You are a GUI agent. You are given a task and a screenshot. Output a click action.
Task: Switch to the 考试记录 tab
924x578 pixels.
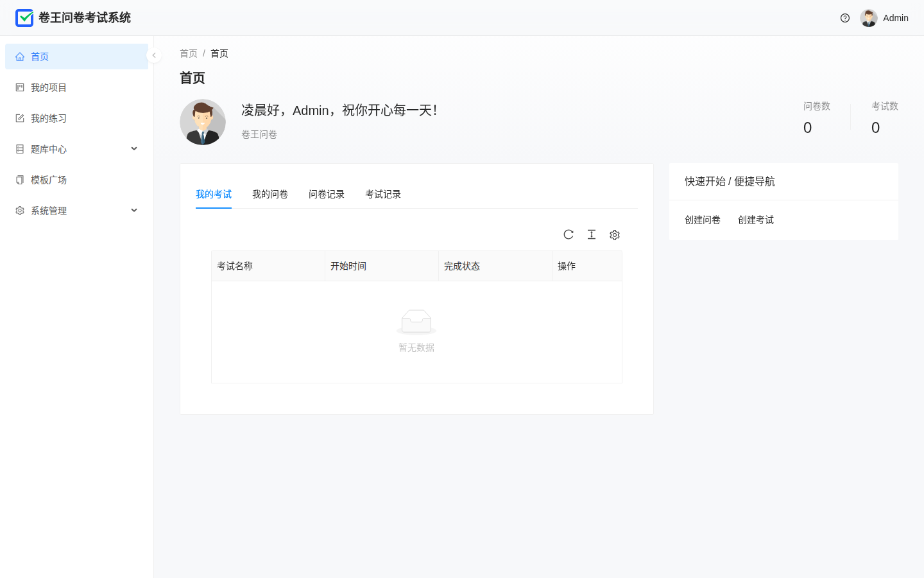(383, 194)
